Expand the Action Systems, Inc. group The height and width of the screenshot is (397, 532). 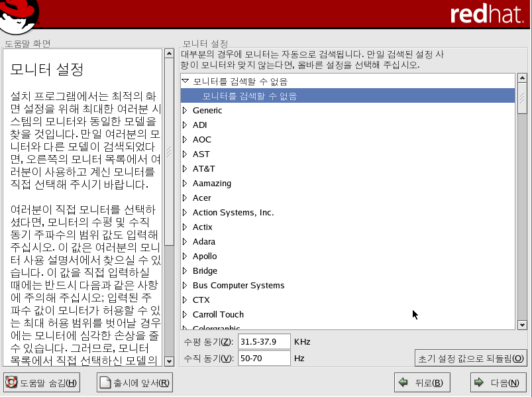point(185,212)
